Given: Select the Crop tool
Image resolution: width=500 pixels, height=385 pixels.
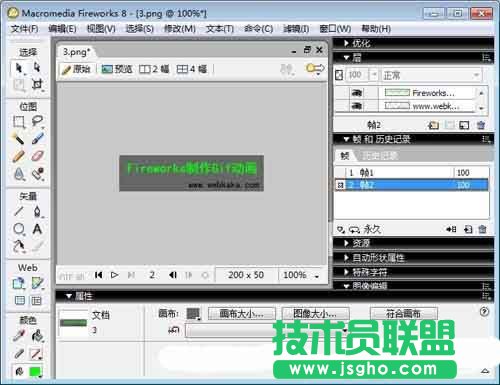Looking at the screenshot, I should click(x=37, y=84).
